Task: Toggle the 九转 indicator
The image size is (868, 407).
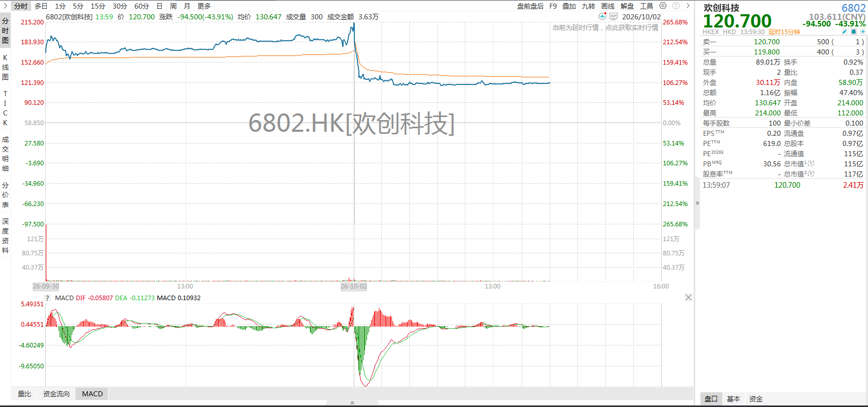Action: [x=589, y=6]
